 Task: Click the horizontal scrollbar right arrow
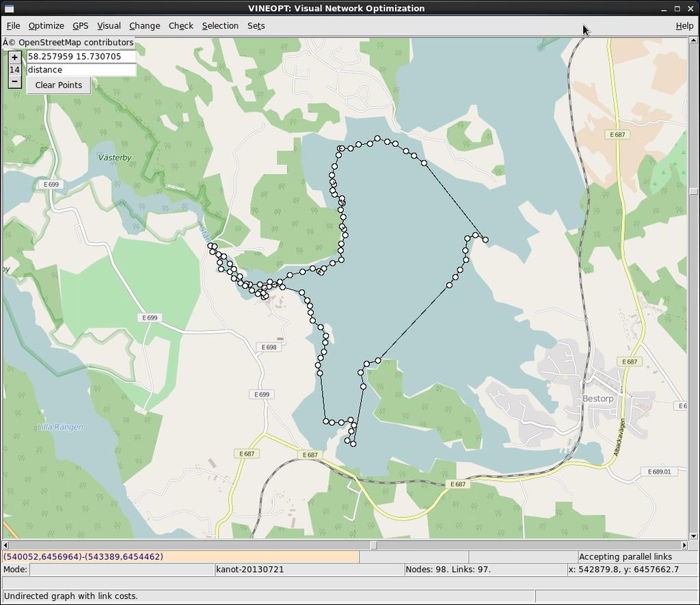click(x=684, y=545)
